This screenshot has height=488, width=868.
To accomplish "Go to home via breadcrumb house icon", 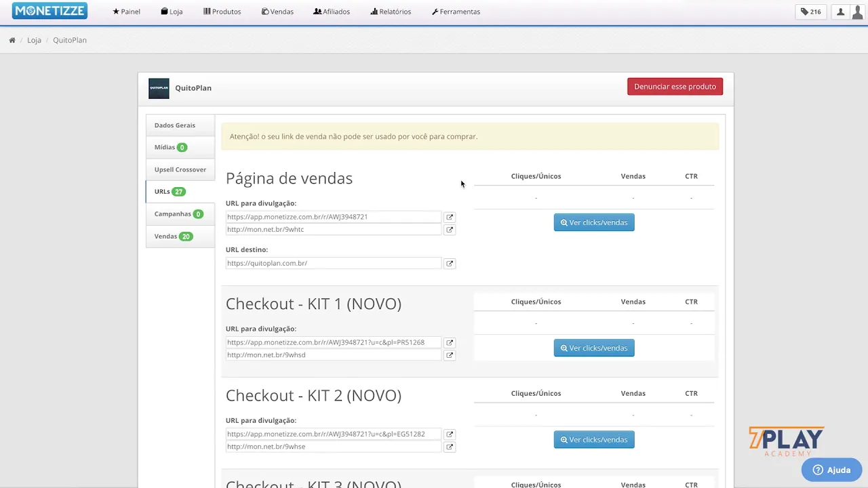I will click(x=12, y=40).
